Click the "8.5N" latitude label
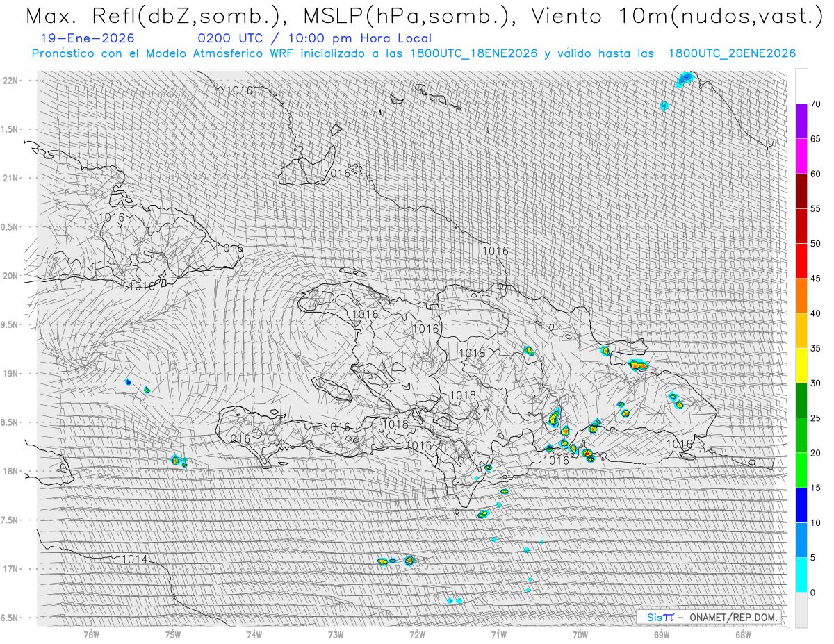The image size is (834, 644). (9, 422)
